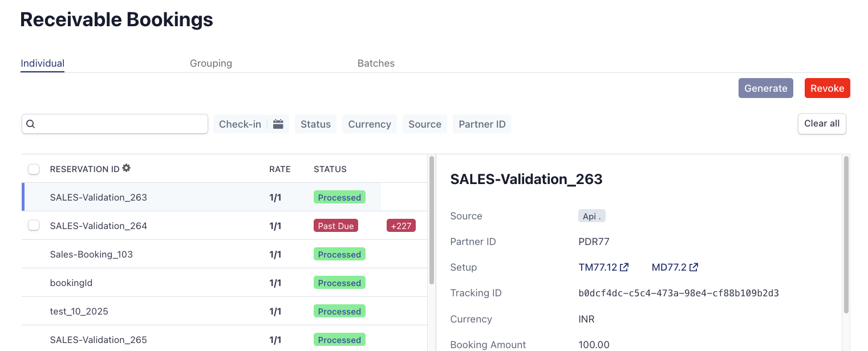Click the search magnifier icon

(x=31, y=124)
